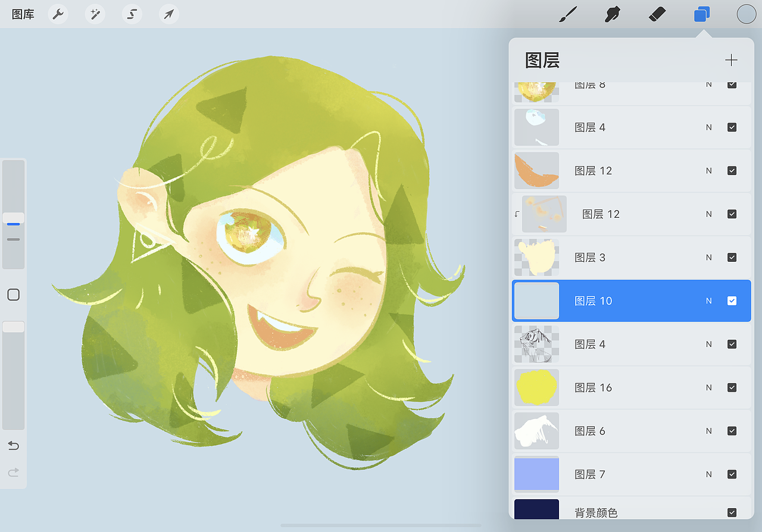
Task: Select the 图层 10 name label
Action: [x=593, y=301]
